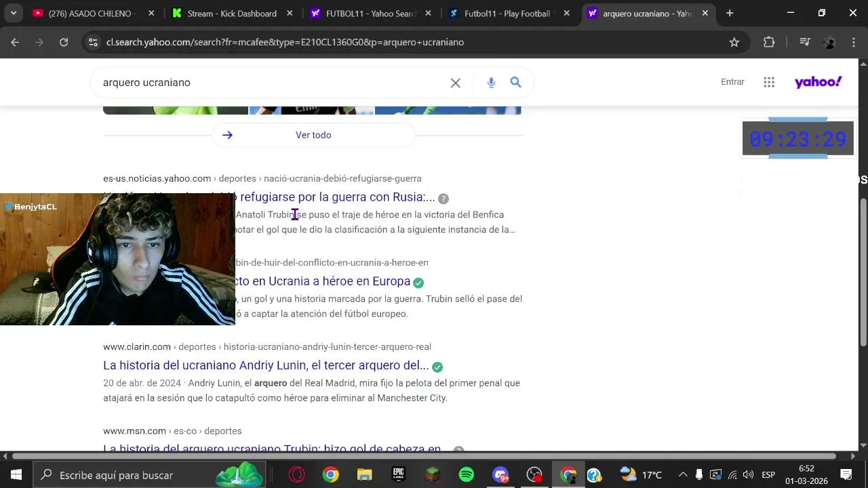Open network settings in system tray
The width and height of the screenshot is (868, 488).
[x=732, y=475]
